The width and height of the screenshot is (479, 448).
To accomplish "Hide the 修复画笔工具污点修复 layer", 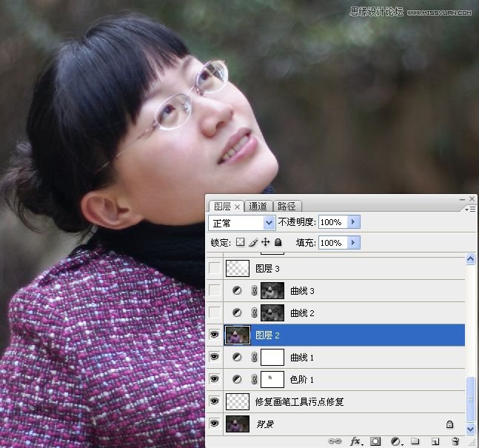I will tap(215, 401).
